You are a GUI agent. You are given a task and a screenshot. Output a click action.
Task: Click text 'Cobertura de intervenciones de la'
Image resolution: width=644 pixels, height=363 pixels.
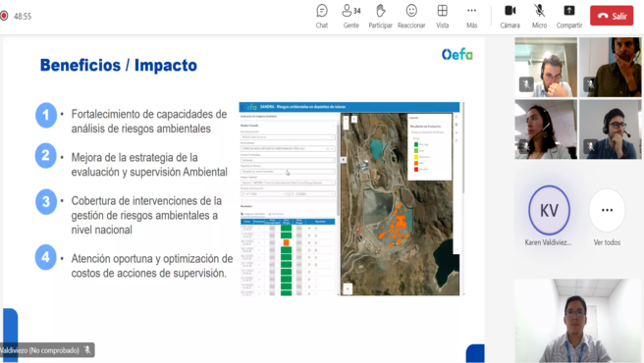tap(146, 201)
